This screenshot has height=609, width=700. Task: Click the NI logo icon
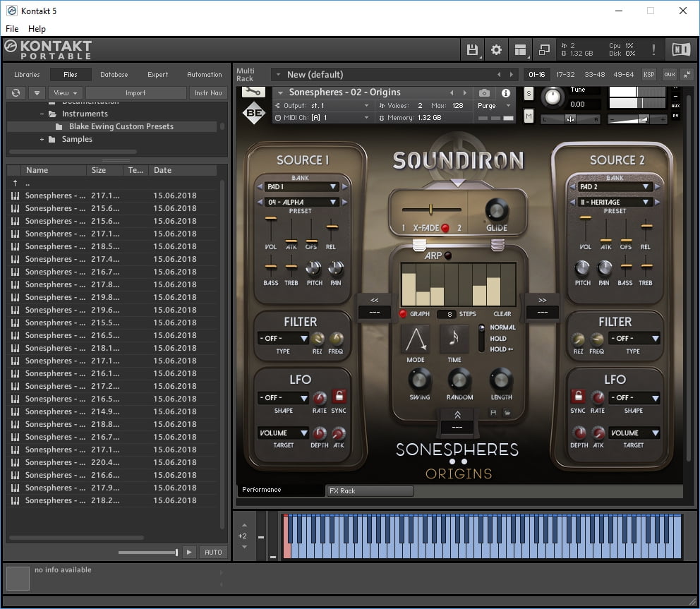coord(681,49)
